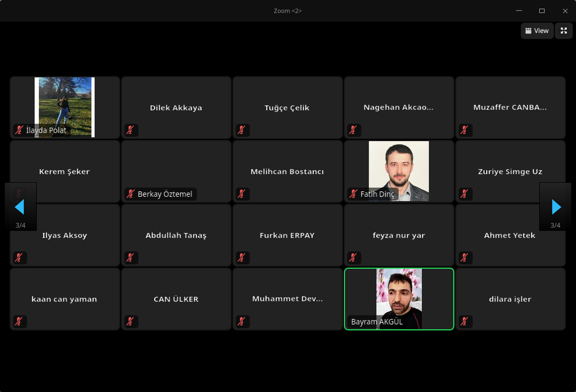Image resolution: width=576 pixels, height=392 pixels.
Task: Go to previous gallery page with left arrow
Action: click(20, 207)
